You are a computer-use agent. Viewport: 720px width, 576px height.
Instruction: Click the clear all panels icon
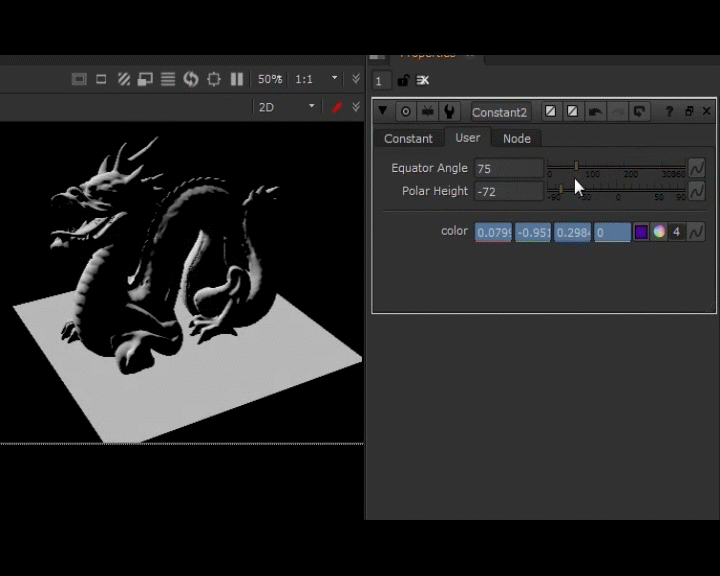point(423,80)
